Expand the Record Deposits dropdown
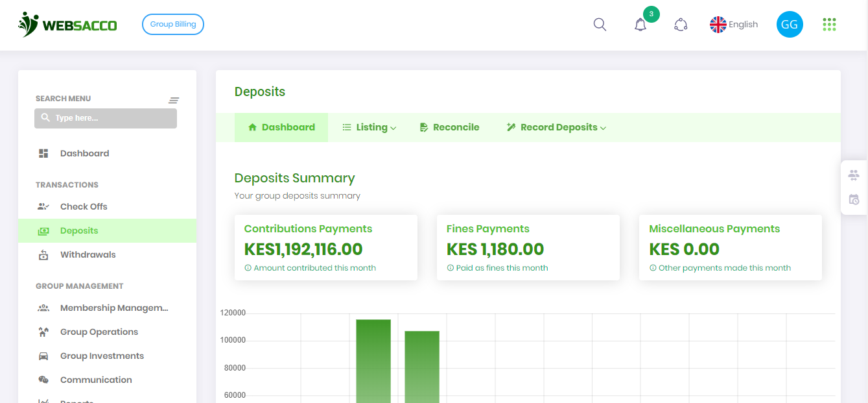This screenshot has height=403, width=868. pos(556,127)
